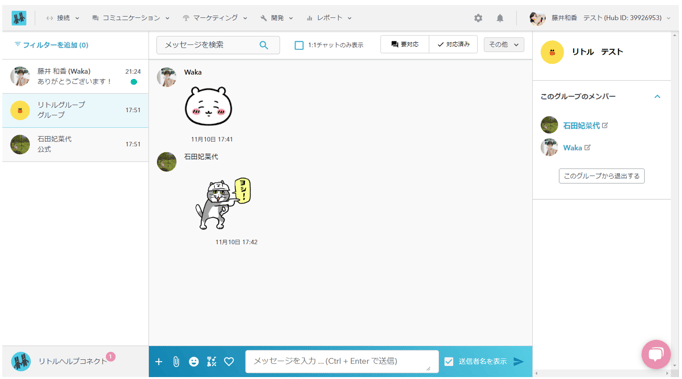
Task: Attach a file with the paperclip icon
Action: click(176, 362)
